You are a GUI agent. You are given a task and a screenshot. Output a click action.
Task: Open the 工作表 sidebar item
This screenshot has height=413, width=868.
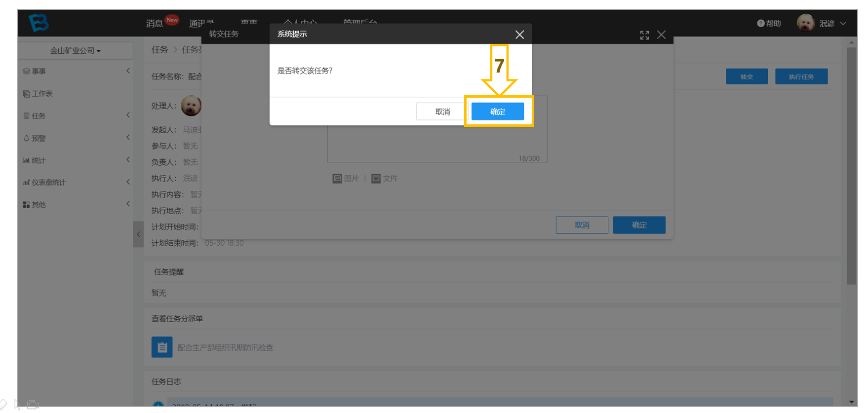click(x=38, y=93)
